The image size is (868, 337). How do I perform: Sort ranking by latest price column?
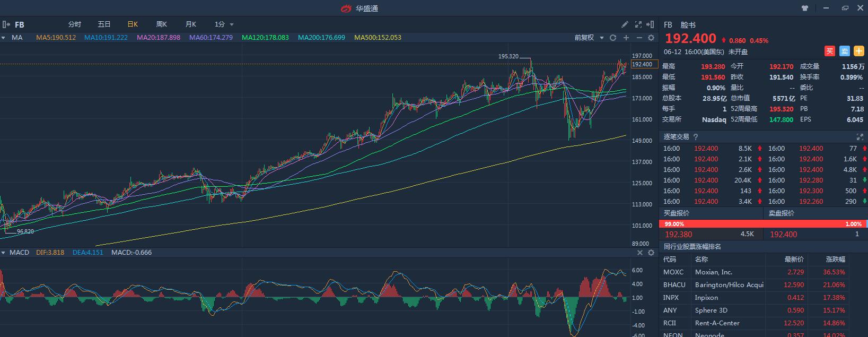794,260
